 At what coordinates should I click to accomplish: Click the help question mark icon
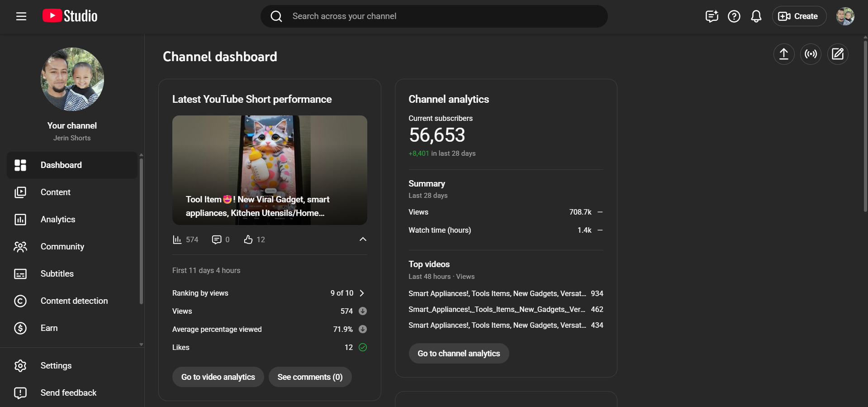click(734, 16)
